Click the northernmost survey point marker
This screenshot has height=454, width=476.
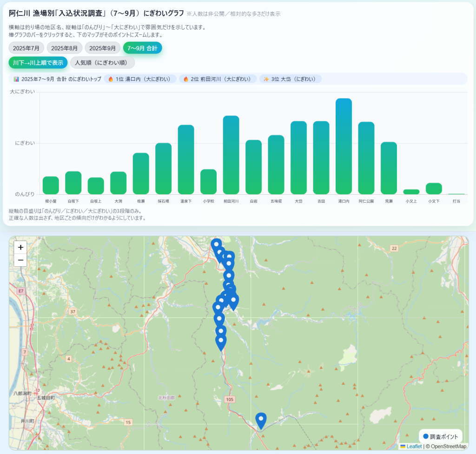pos(216,244)
